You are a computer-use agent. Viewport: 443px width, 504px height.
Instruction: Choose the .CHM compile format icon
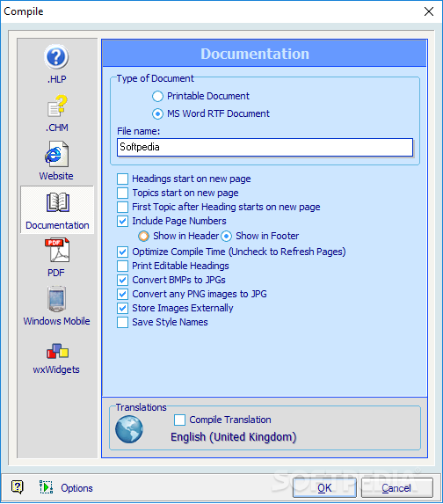57,106
